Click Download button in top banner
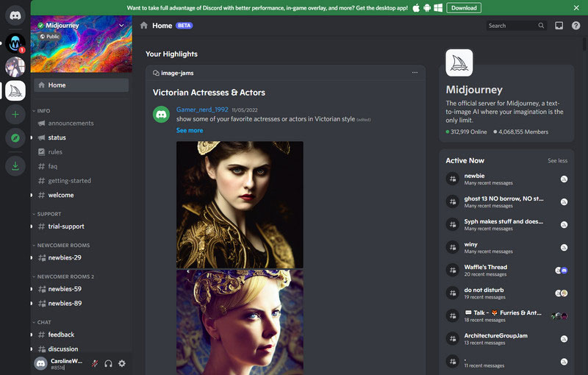This screenshot has height=375, width=588. (464, 8)
